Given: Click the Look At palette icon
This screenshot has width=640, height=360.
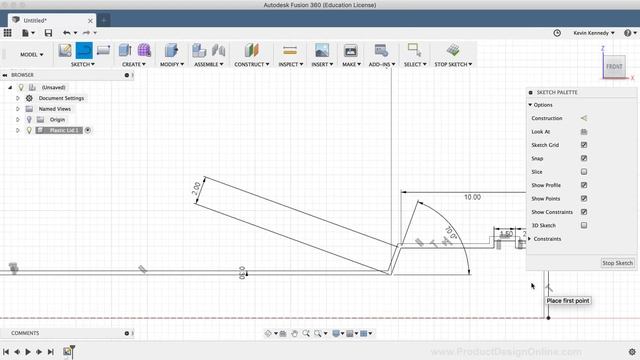Looking at the screenshot, I should pyautogui.click(x=584, y=131).
